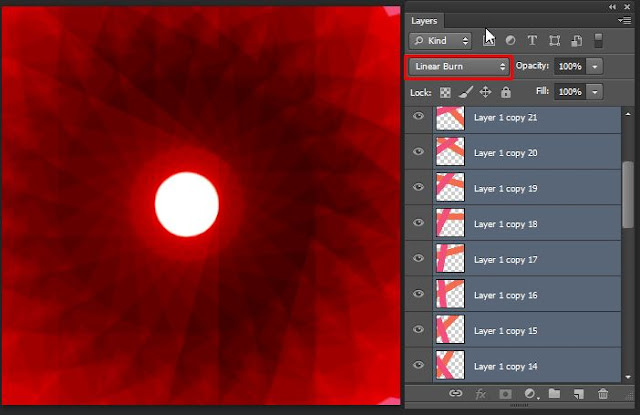Viewport: 640px width, 415px height.
Task: Lock position move icon
Action: tap(485, 92)
